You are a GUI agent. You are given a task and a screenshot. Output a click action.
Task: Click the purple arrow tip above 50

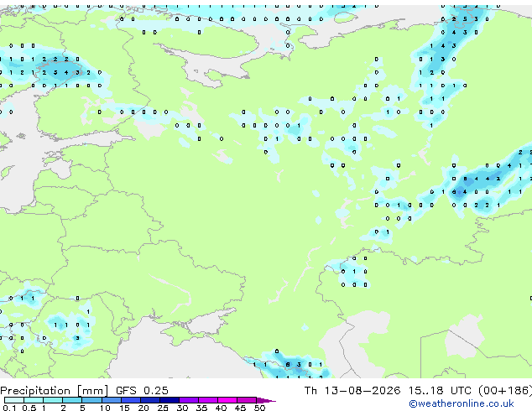[x=266, y=401]
